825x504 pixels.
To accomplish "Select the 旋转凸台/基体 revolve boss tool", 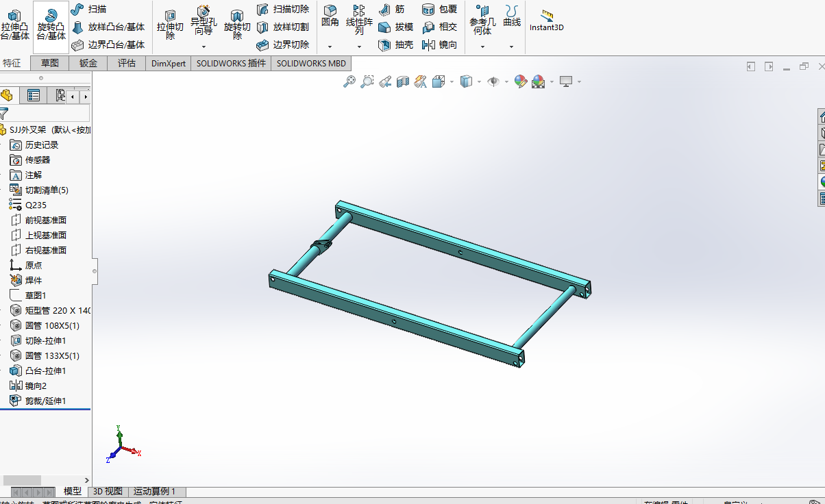I will (x=51, y=25).
